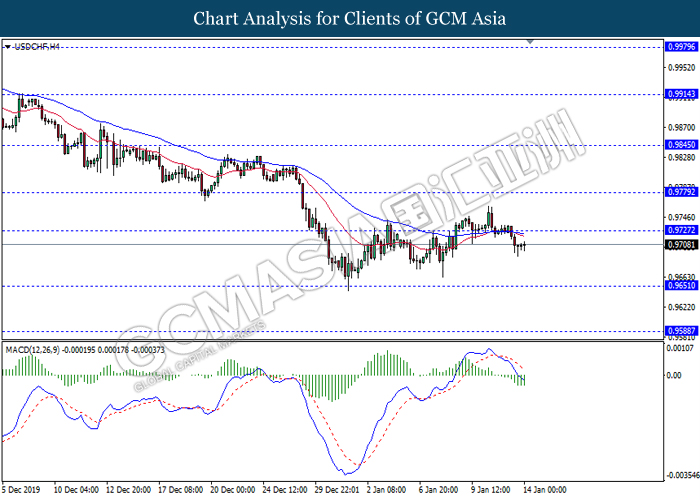Select the 9 Jan 12:00 time label
This screenshot has width=700, height=500.
click(491, 490)
